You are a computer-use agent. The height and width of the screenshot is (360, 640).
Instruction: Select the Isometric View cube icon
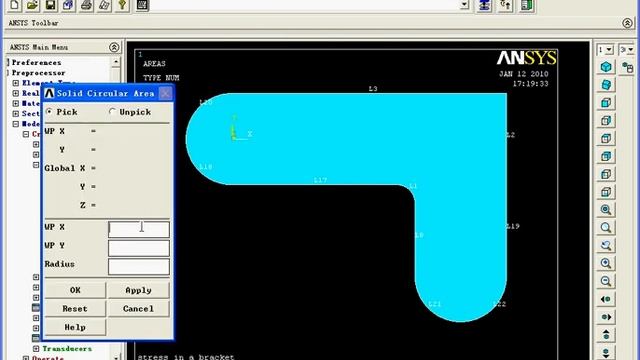(606, 67)
